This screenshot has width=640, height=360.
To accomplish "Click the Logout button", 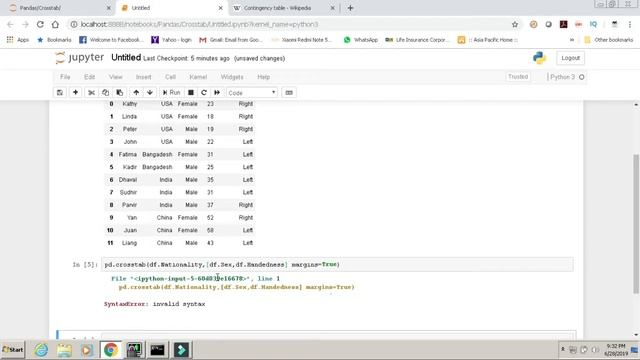I will tap(570, 58).
